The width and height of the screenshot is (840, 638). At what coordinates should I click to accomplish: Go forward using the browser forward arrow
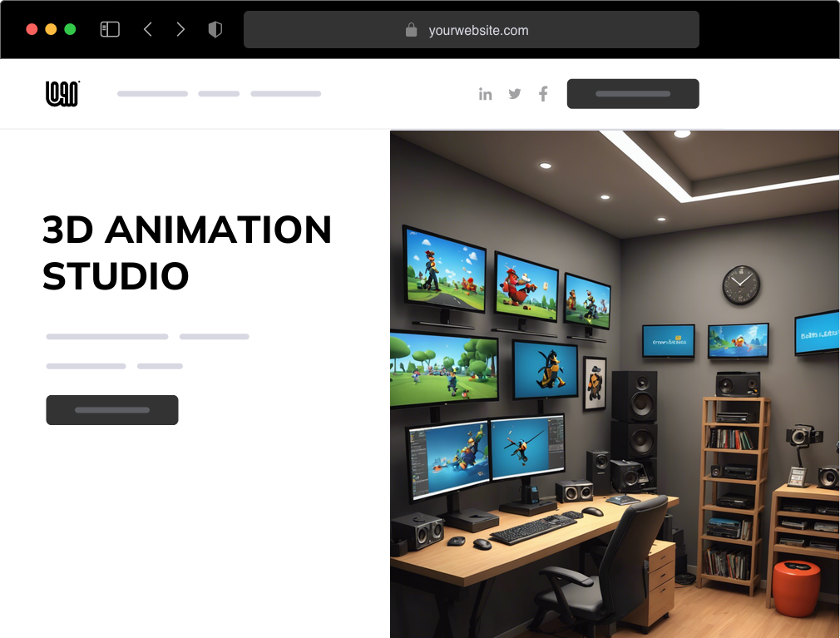181,28
